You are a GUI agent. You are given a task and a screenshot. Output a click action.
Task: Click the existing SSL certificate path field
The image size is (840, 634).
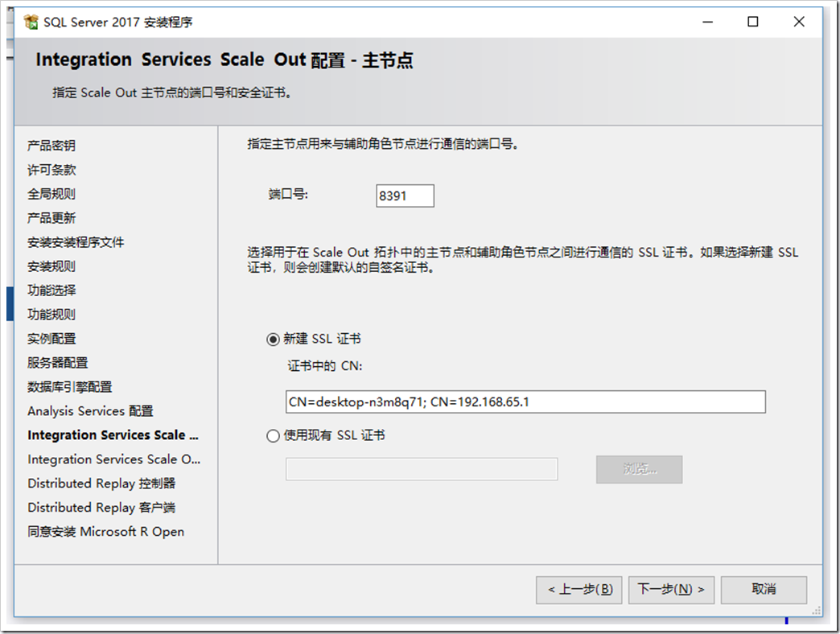click(422, 469)
